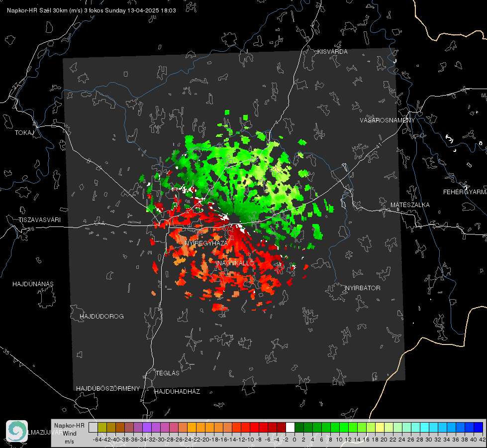Click road number 35 near lower-left map corner
The width and height of the screenshot is (487, 448).
coord(6,351)
